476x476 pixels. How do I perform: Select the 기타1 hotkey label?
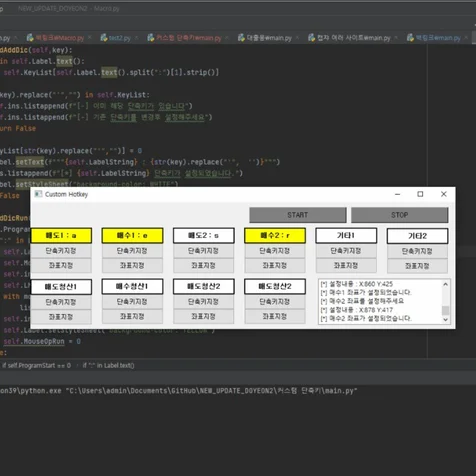pyautogui.click(x=346, y=236)
